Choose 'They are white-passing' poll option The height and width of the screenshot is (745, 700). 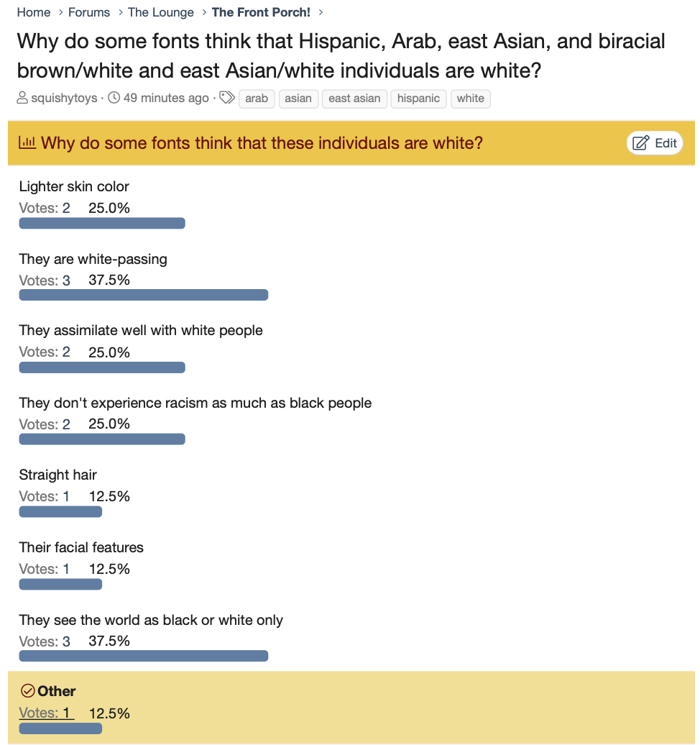click(x=93, y=259)
